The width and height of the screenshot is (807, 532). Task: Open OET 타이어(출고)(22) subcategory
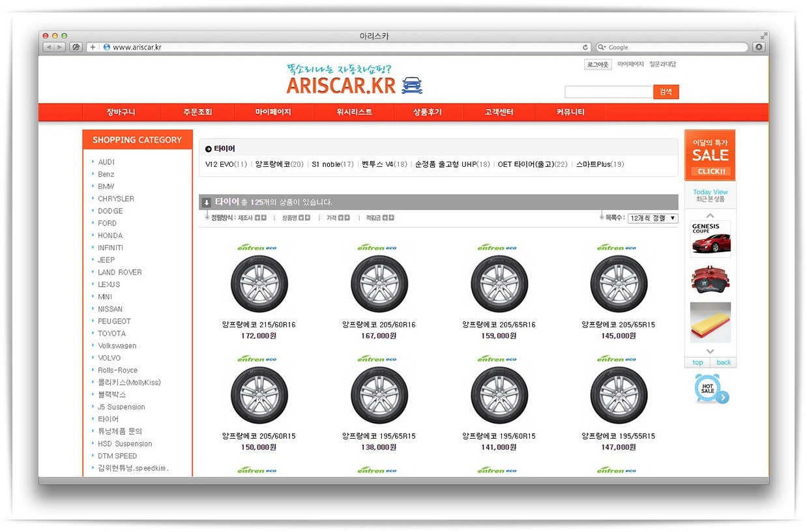(x=533, y=164)
